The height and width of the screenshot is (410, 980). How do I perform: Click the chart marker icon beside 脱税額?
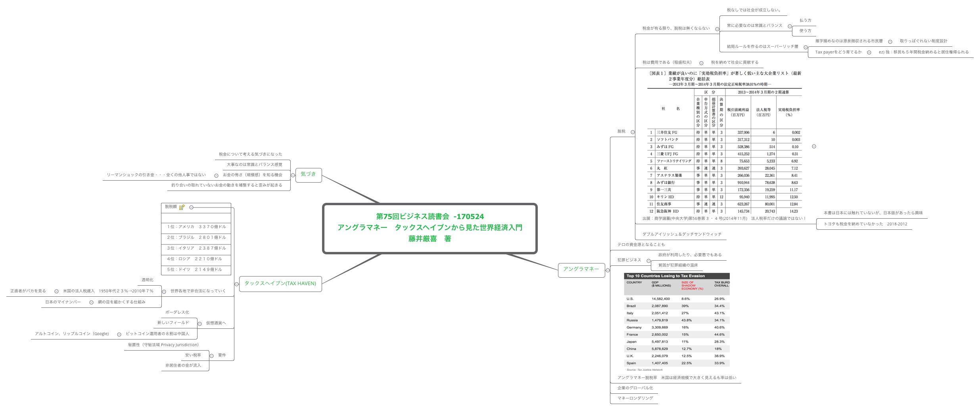pyautogui.click(x=182, y=207)
